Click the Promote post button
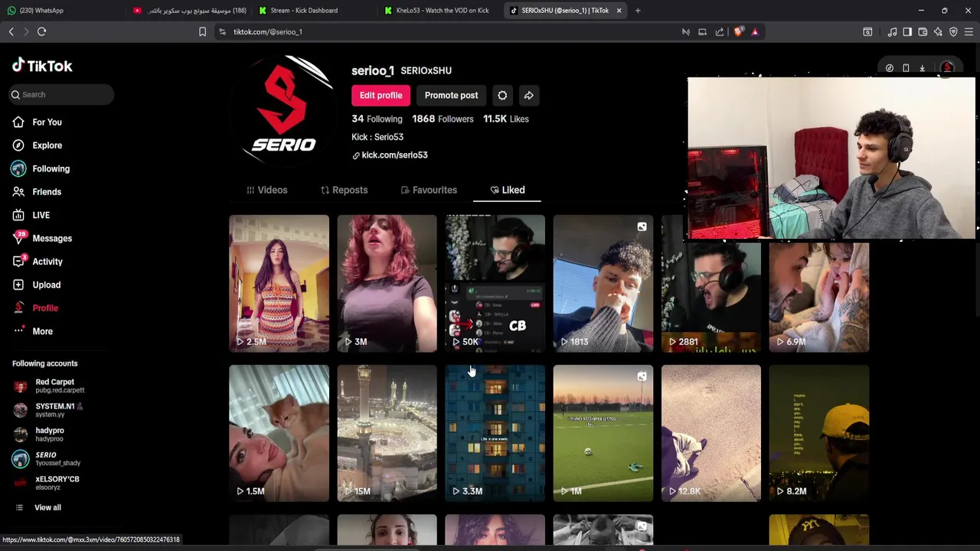980x551 pixels. point(451,96)
